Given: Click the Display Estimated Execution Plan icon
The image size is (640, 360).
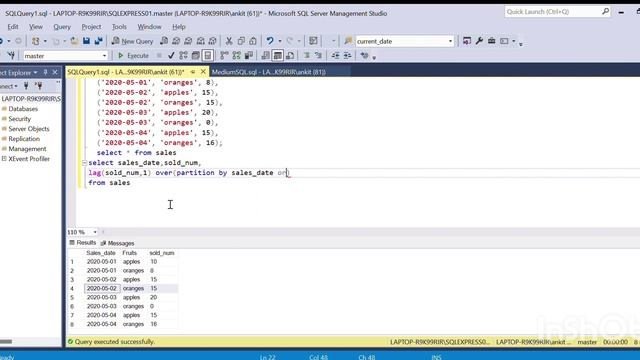Looking at the screenshot, I should [183, 56].
